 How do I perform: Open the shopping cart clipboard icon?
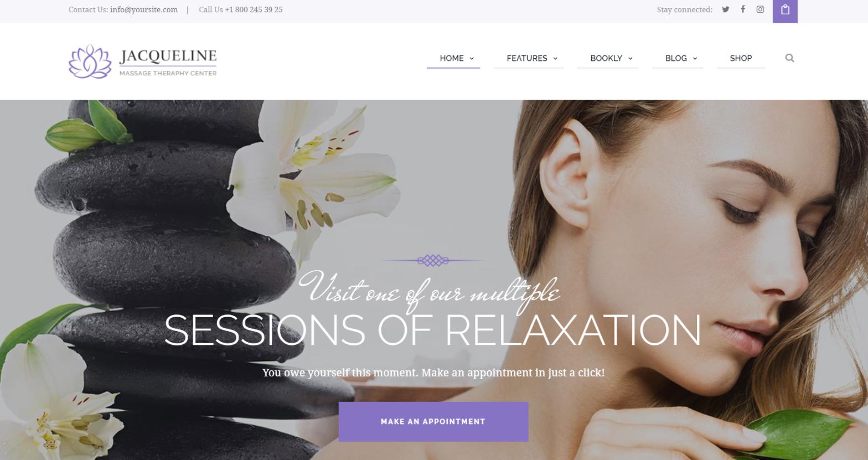(x=785, y=9)
